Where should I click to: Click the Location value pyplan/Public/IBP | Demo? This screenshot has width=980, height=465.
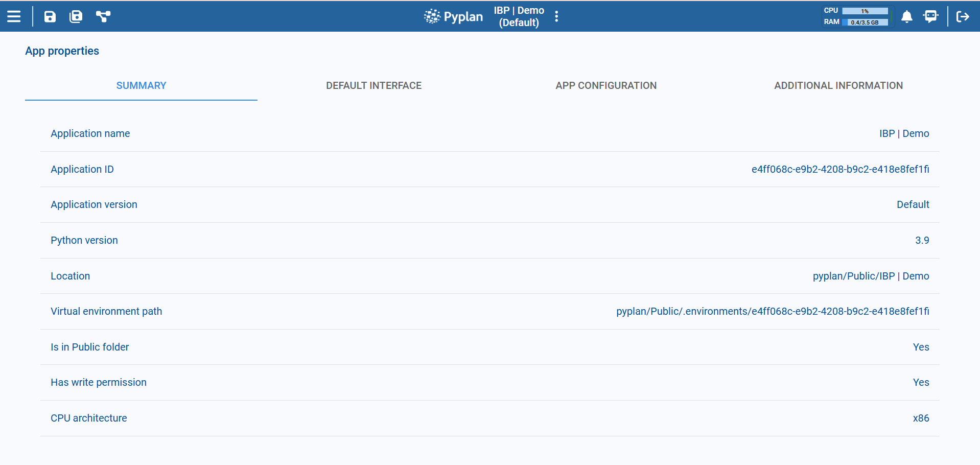coord(871,276)
